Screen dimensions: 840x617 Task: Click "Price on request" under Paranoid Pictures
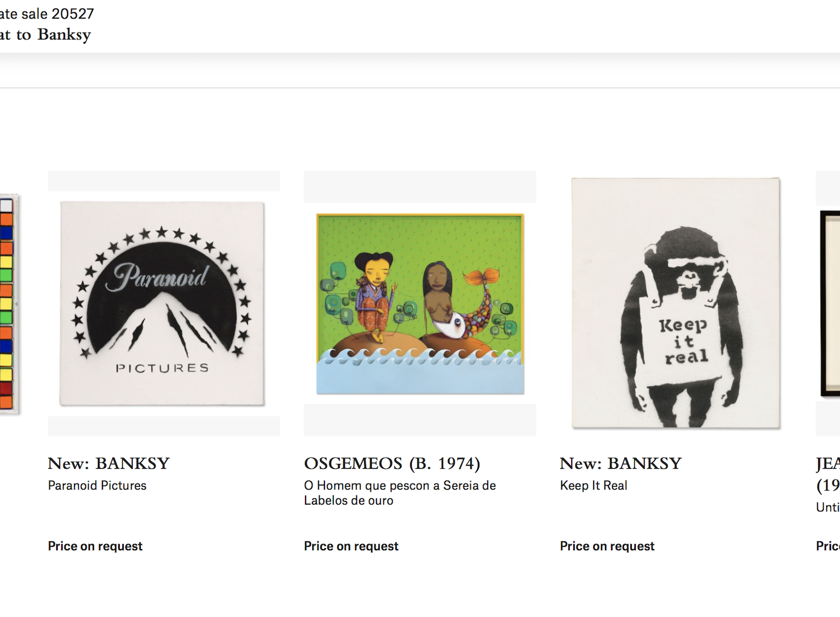[95, 546]
